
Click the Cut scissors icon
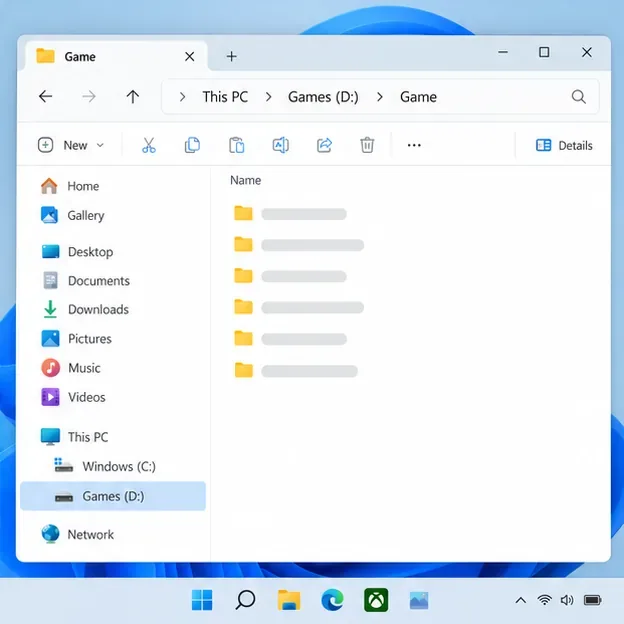tap(149, 145)
